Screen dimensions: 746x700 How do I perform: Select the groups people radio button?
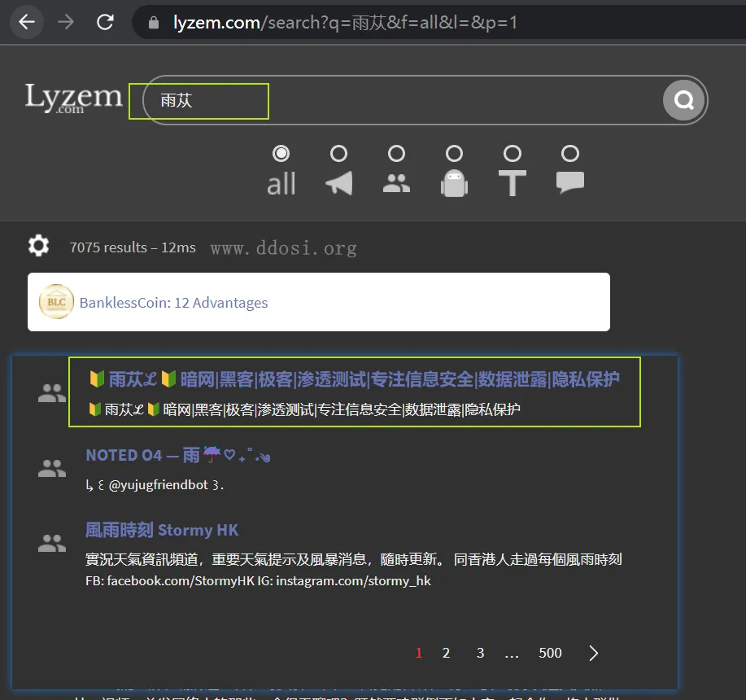[x=396, y=154]
